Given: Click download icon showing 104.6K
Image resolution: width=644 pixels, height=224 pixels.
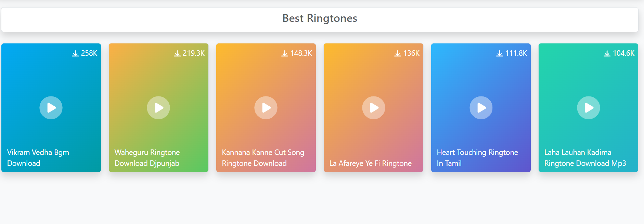Looking at the screenshot, I should (x=607, y=54).
